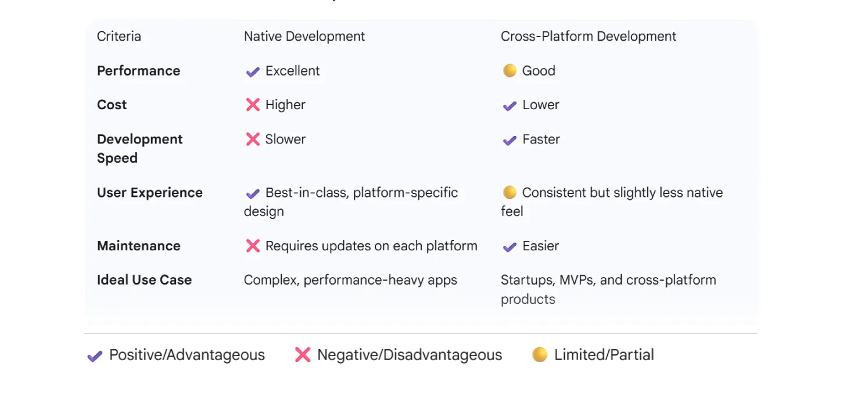Click the red X beside Higher
Viewport: 868px width, 395px height.
coord(253,105)
